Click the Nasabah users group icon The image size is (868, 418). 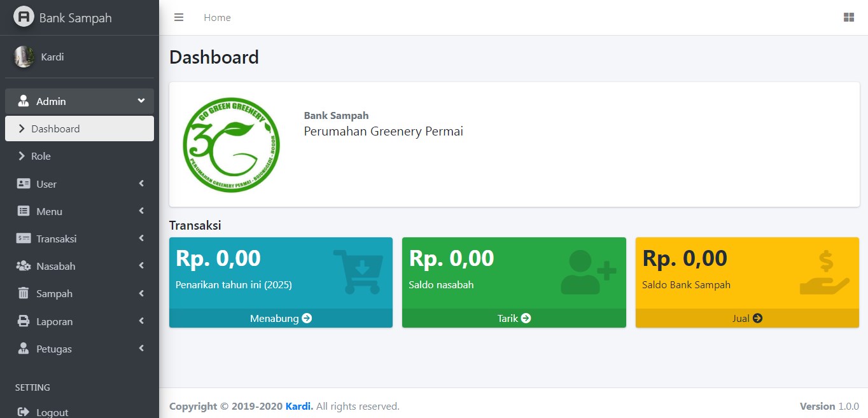(24, 266)
